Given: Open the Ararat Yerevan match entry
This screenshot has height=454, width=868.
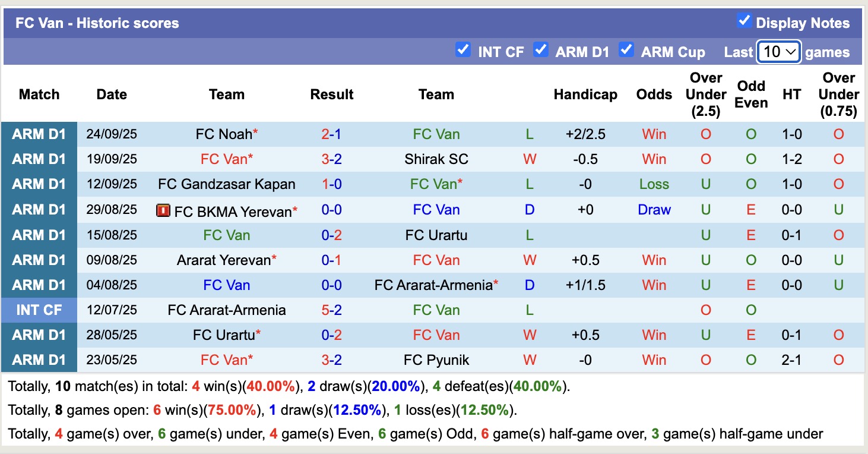Looking at the screenshot, I should pyautogui.click(x=227, y=260).
